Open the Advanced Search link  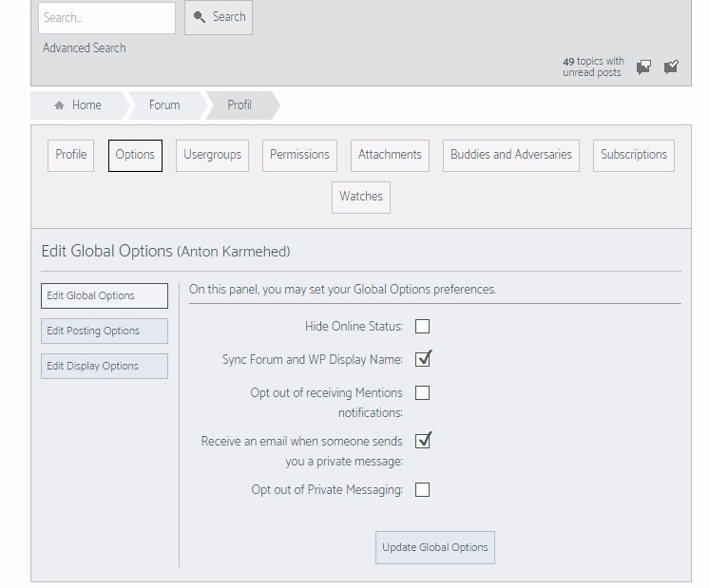[x=85, y=48]
